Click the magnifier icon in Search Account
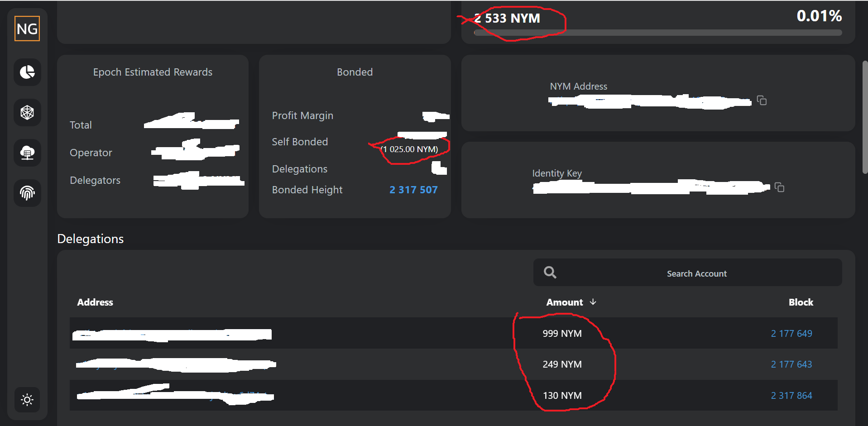Viewport: 868px width, 426px height. [550, 272]
